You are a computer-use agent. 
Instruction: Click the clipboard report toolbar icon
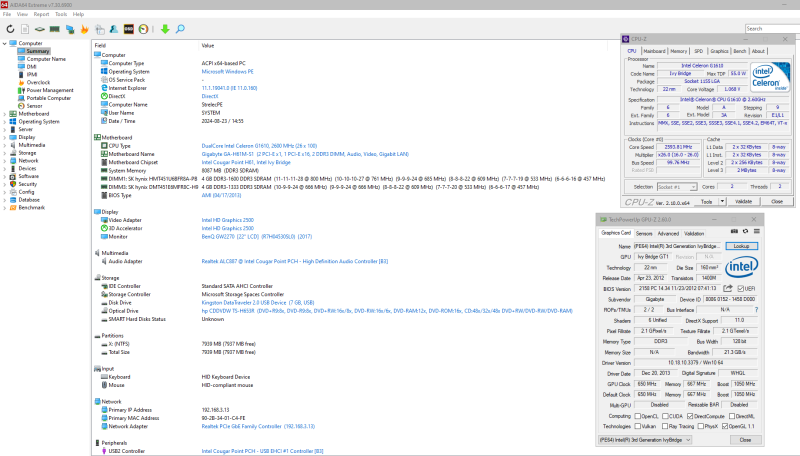click(x=99, y=29)
